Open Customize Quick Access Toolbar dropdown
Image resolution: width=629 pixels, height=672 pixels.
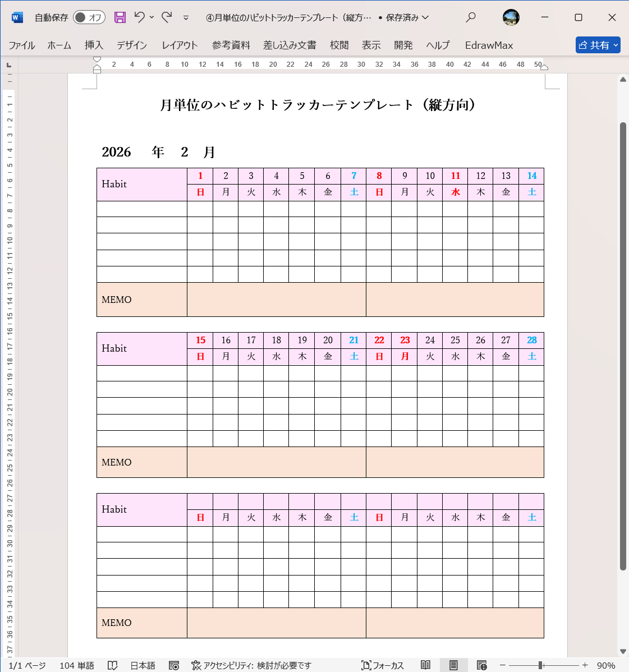(x=186, y=18)
